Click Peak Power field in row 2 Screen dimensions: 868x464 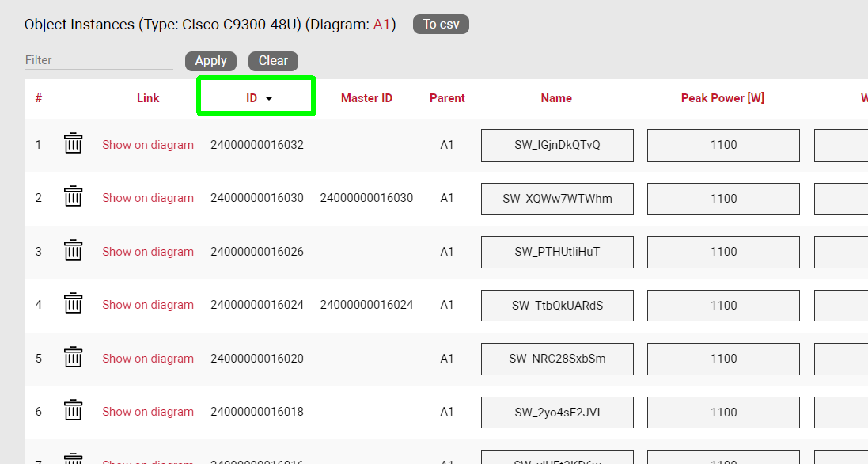[x=723, y=199]
